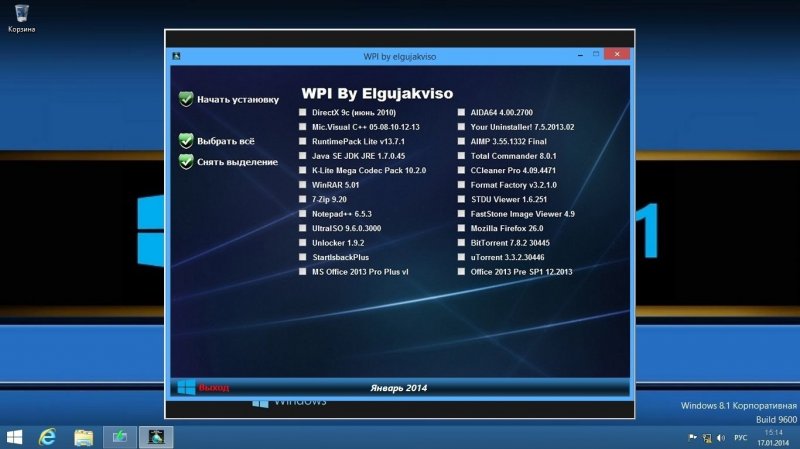Check MS Office 2013 Pro Plus vl checkbox
The height and width of the screenshot is (449, 800).
[303, 271]
